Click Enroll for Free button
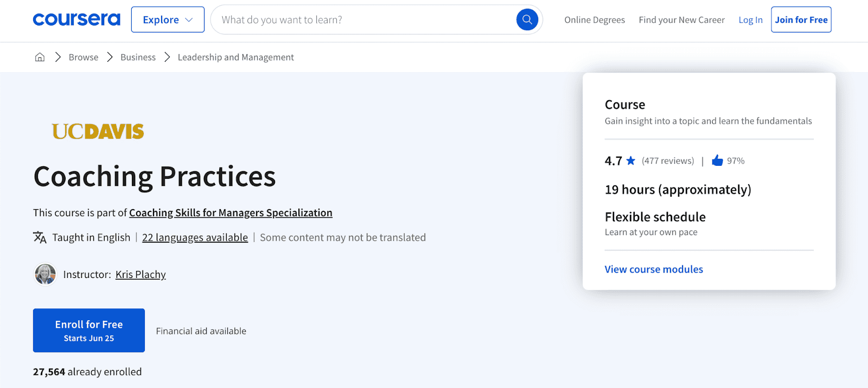 click(89, 331)
